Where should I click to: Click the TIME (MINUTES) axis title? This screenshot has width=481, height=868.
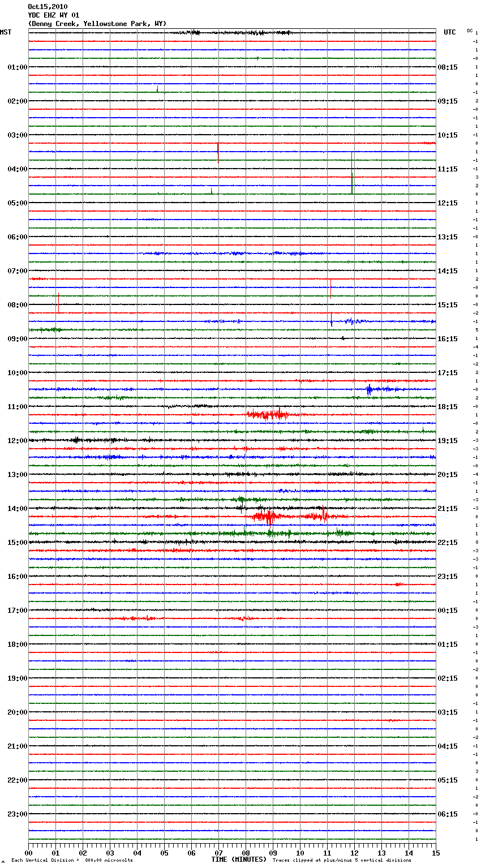pos(239,860)
